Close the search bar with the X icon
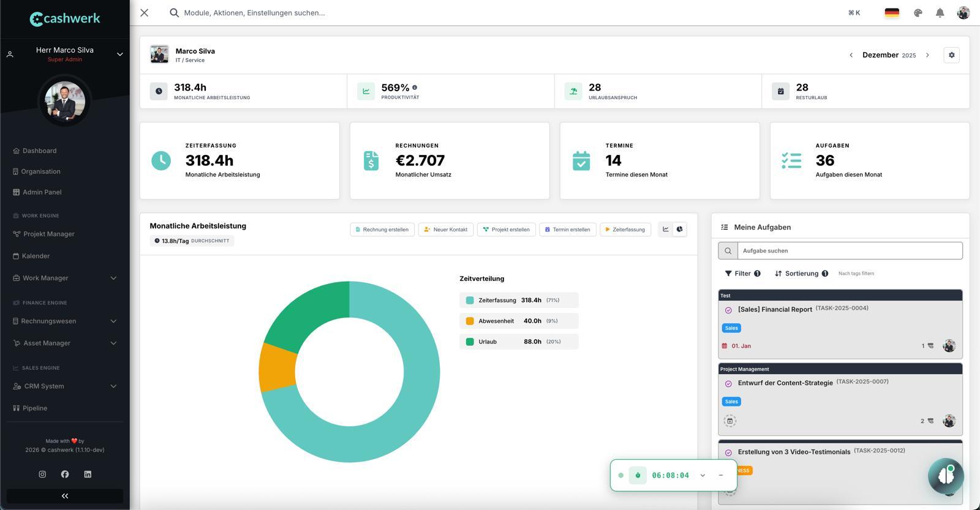The height and width of the screenshot is (510, 980). pyautogui.click(x=145, y=13)
